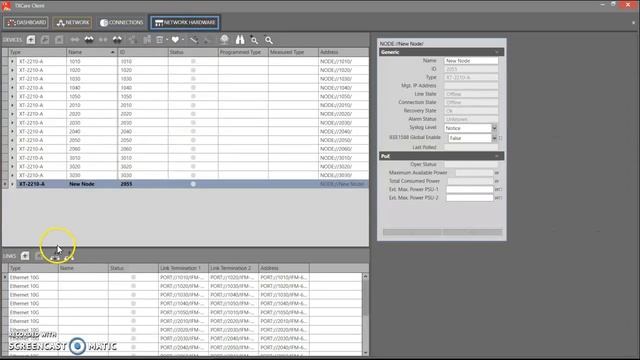Click address NODE://1040/
Screen dimensions: 640x360
(336, 88)
